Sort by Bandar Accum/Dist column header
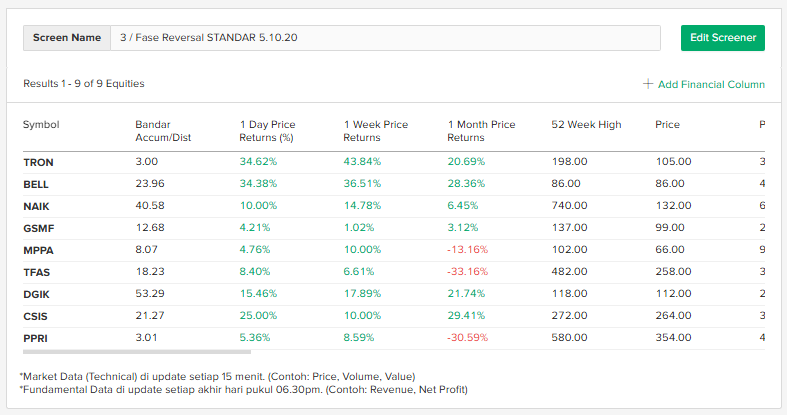Image resolution: width=787 pixels, height=415 pixels. pos(160,131)
